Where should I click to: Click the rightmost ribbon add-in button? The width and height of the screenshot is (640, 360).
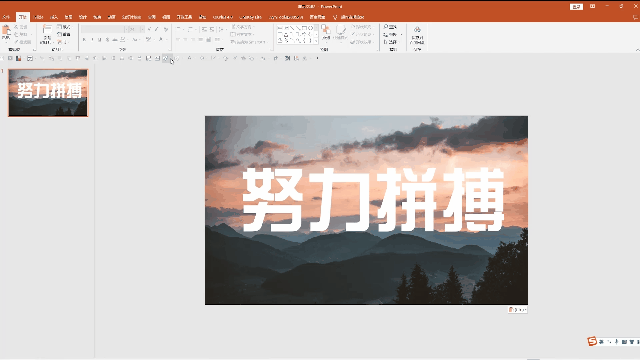pos(417,35)
